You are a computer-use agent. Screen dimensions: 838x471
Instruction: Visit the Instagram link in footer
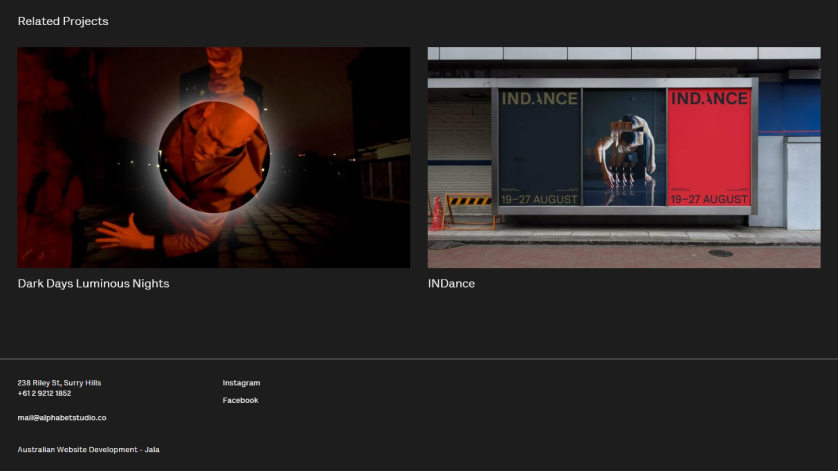[242, 383]
